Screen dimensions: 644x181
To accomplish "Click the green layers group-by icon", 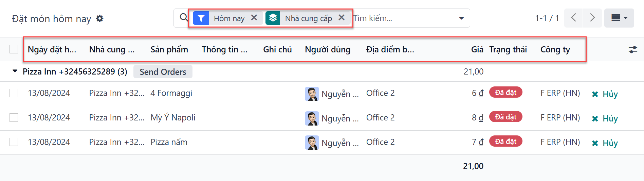I will point(273,18).
